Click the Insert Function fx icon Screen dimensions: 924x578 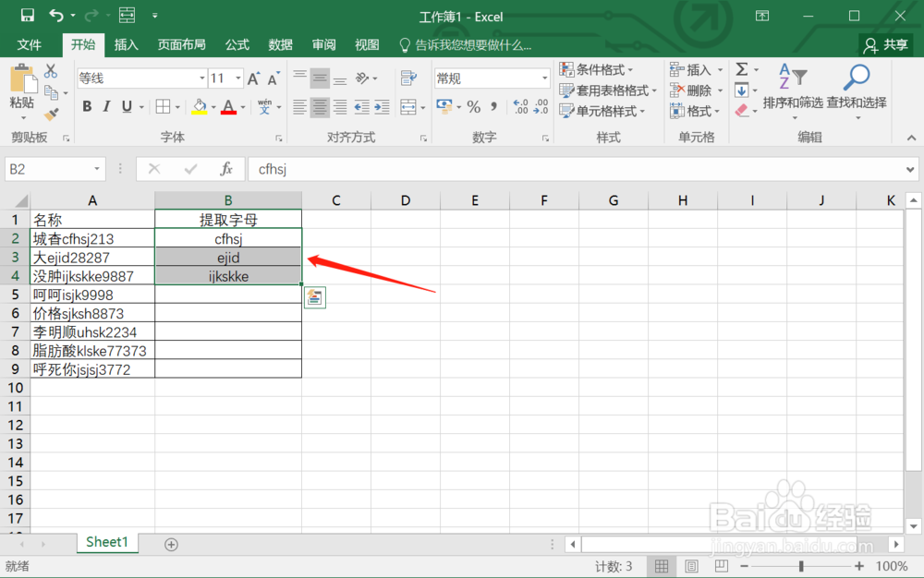click(x=226, y=169)
